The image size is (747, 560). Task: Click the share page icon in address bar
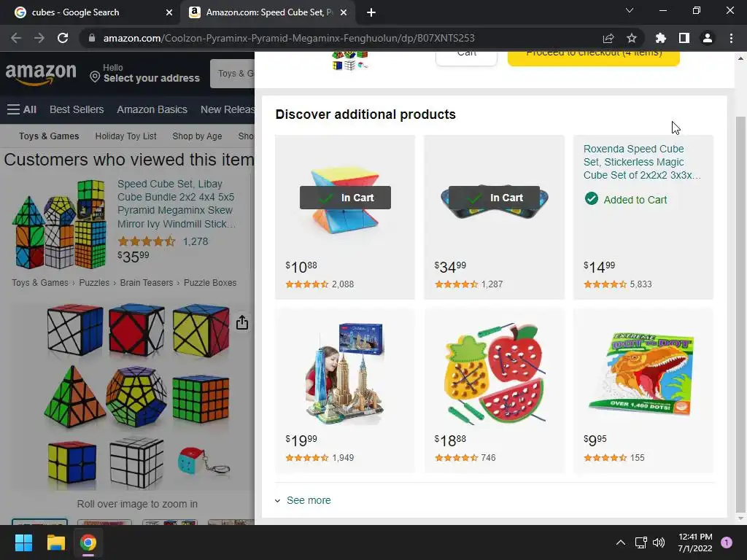coord(608,38)
